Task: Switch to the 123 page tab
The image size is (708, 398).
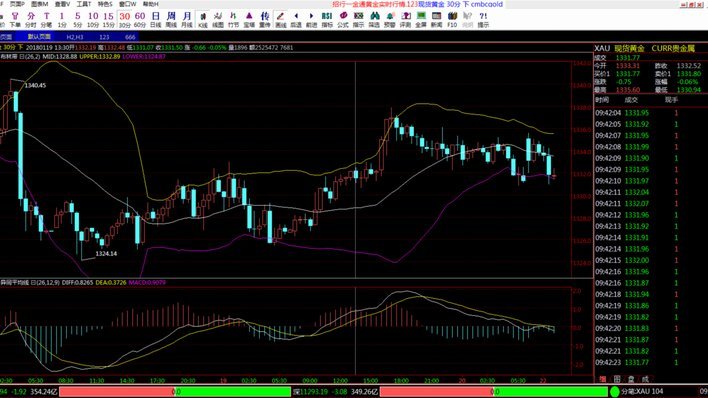Action: pyautogui.click(x=104, y=37)
